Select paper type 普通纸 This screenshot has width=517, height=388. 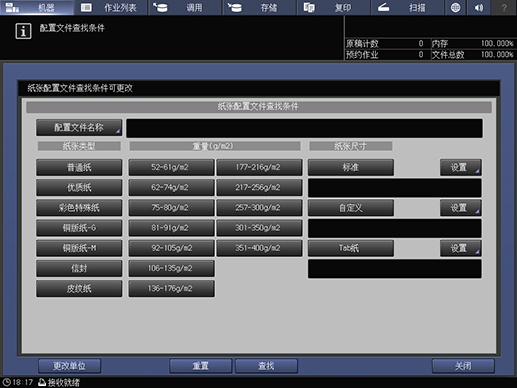(79, 167)
